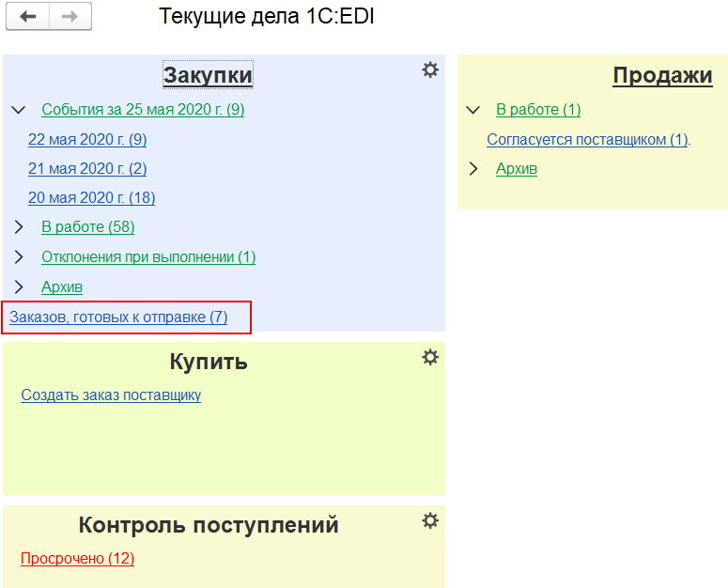The width and height of the screenshot is (728, 588).
Task: Collapse В работе (1) group in Продажи
Action: (472, 110)
